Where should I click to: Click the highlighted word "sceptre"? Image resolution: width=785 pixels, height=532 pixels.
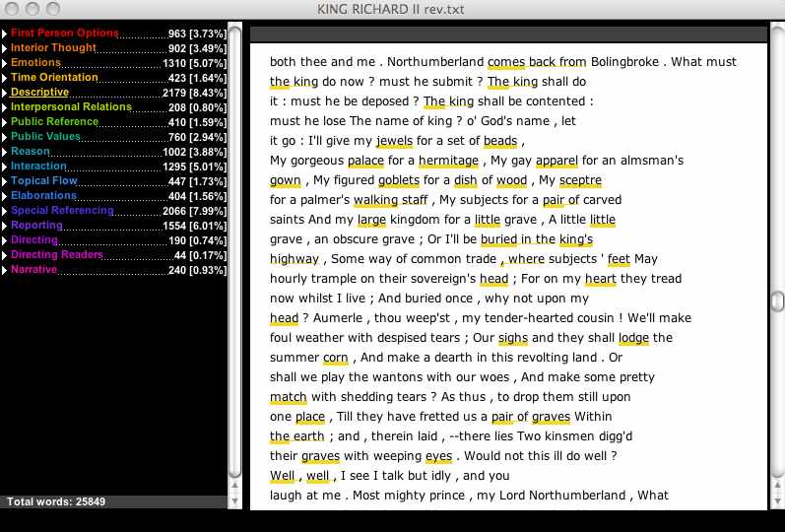[581, 180]
